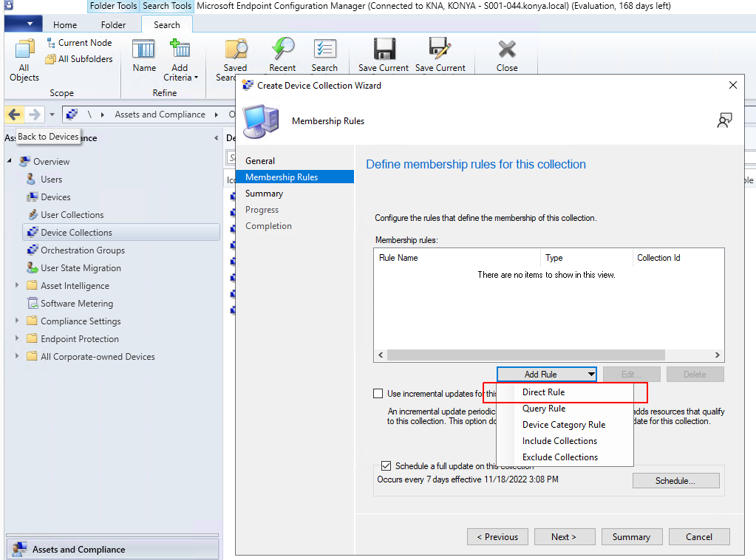756x560 pixels.
Task: Sort by the Type column header
Action: [586, 258]
